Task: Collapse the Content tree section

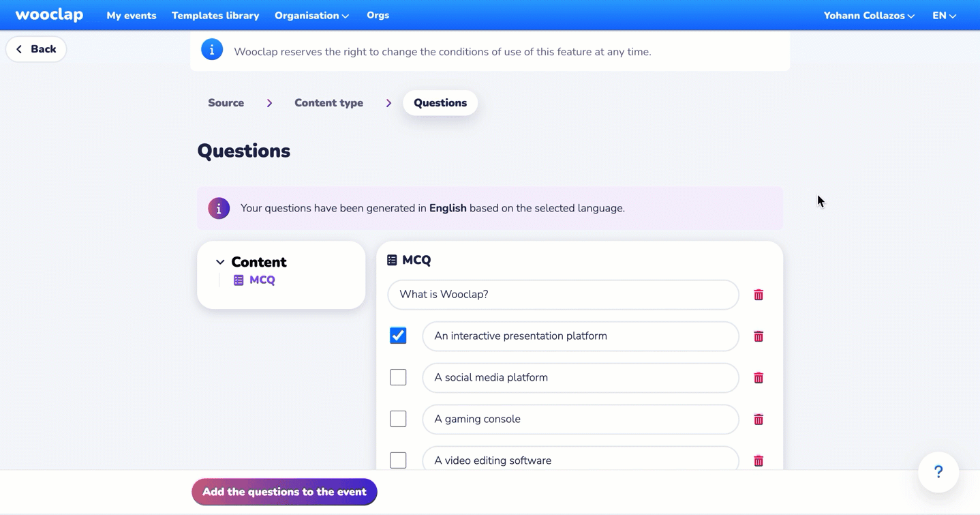Action: pyautogui.click(x=220, y=262)
